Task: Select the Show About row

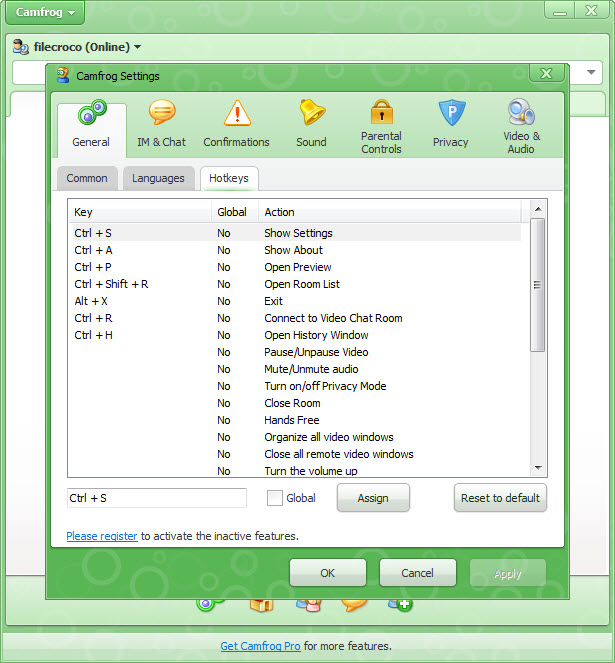Action: (x=295, y=250)
